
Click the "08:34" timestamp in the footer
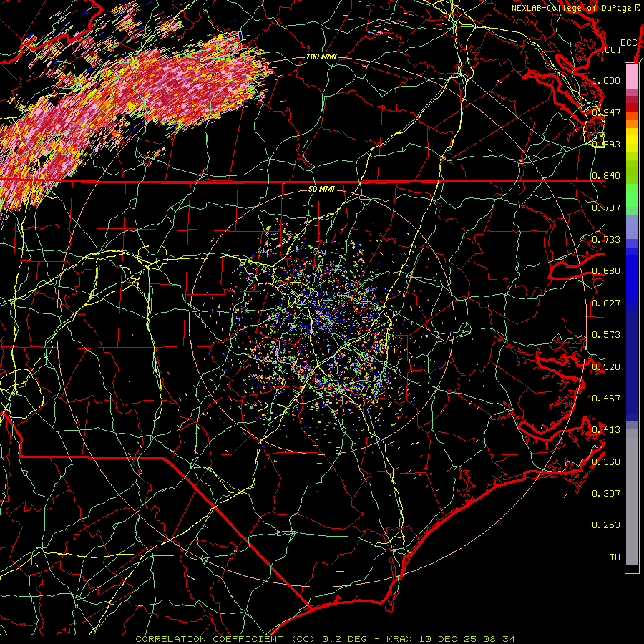[499, 639]
